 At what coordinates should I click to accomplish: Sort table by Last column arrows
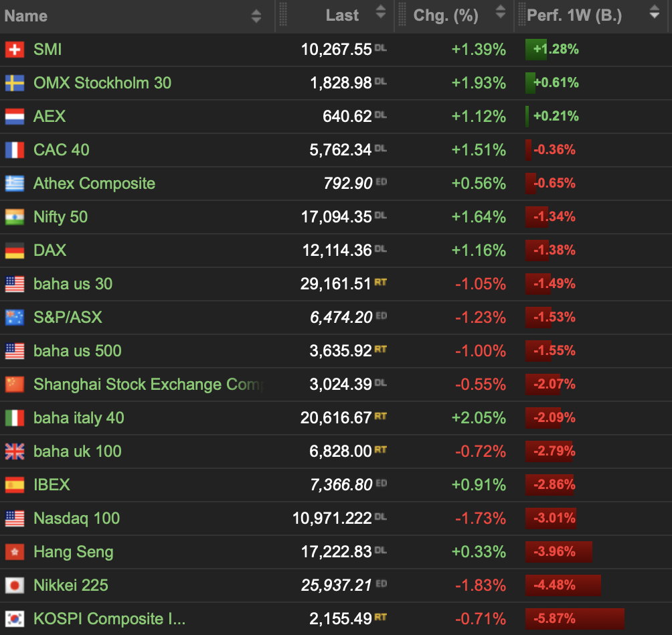(x=381, y=12)
